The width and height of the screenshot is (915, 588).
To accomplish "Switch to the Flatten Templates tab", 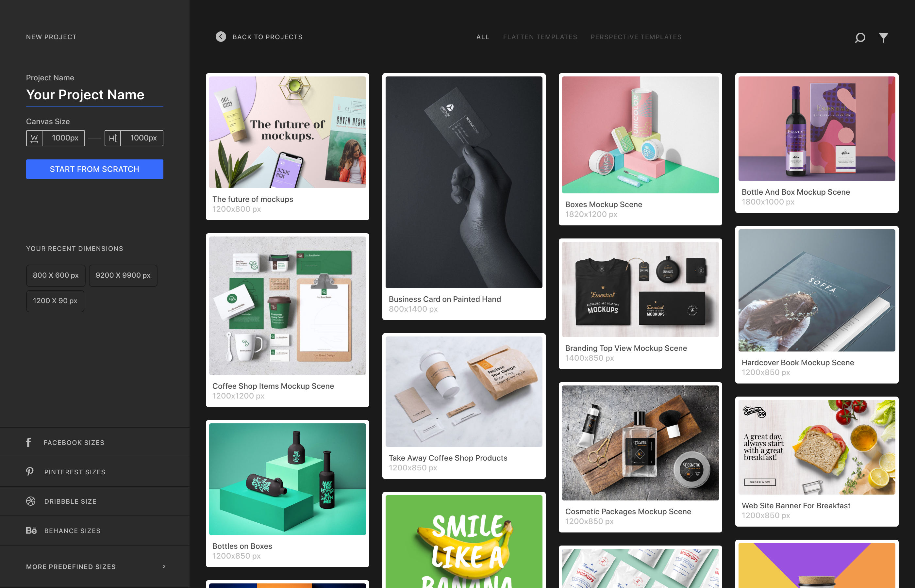I will coord(540,37).
